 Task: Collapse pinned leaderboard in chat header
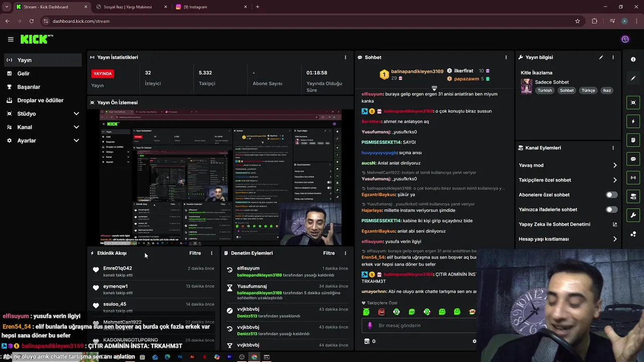pos(434,88)
